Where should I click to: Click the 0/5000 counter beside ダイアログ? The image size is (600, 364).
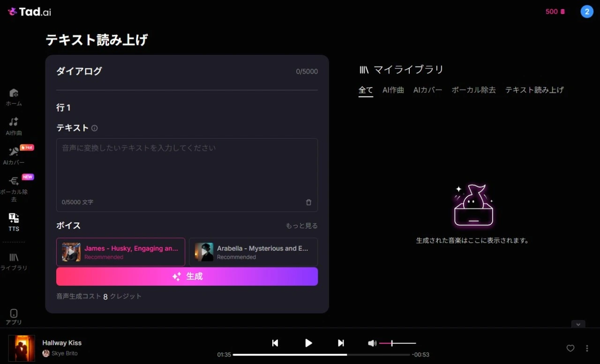[x=307, y=72]
